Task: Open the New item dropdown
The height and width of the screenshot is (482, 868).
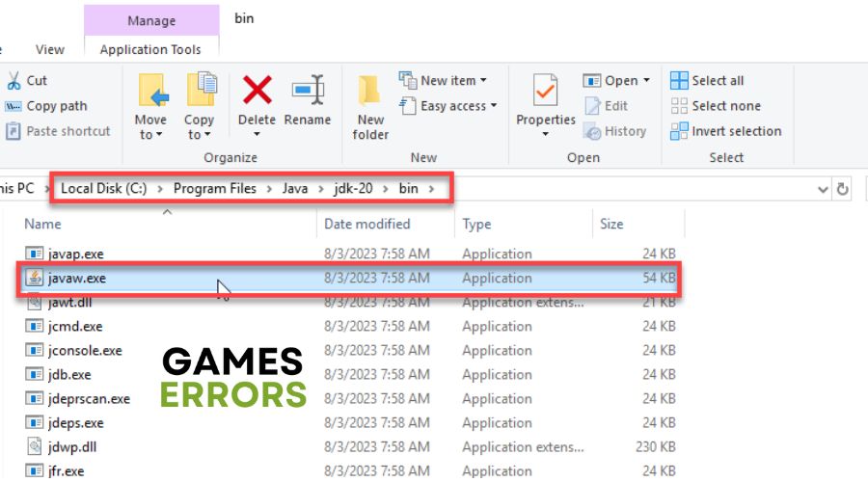Action: pyautogui.click(x=443, y=80)
